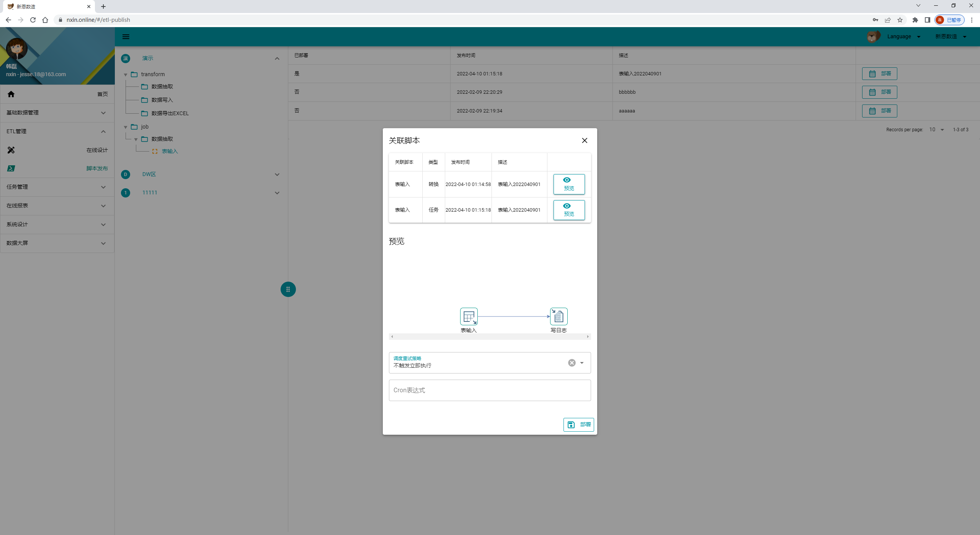Click the hamburger menu icon in header
This screenshot has height=535, width=980.
click(126, 37)
